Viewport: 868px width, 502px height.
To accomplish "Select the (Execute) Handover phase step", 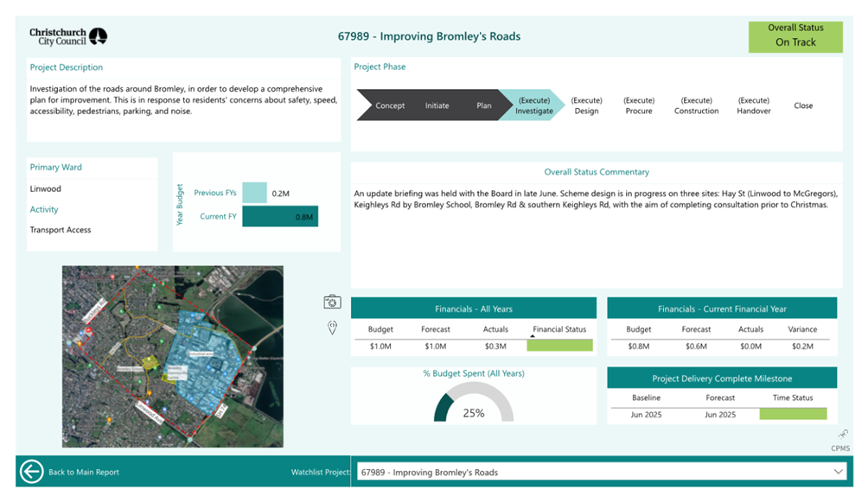I will click(753, 105).
